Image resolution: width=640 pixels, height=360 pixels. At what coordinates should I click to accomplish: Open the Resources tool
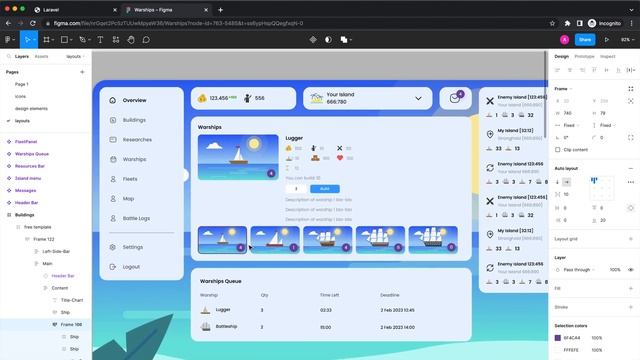116,40
